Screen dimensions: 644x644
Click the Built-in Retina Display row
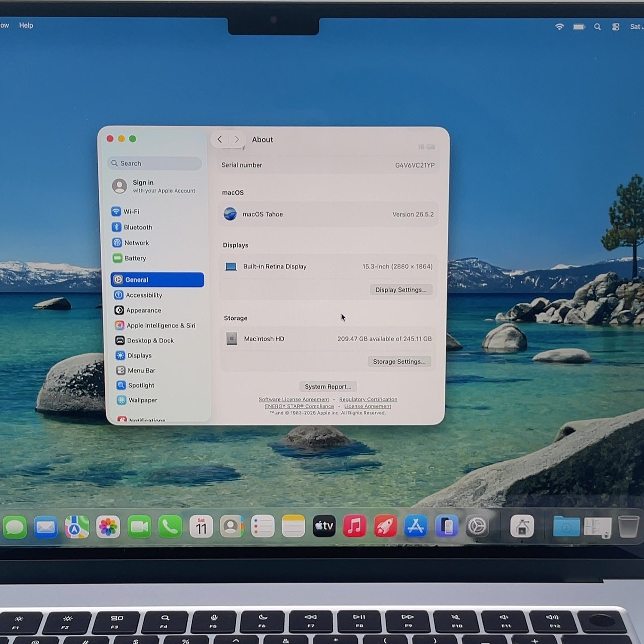point(328,267)
